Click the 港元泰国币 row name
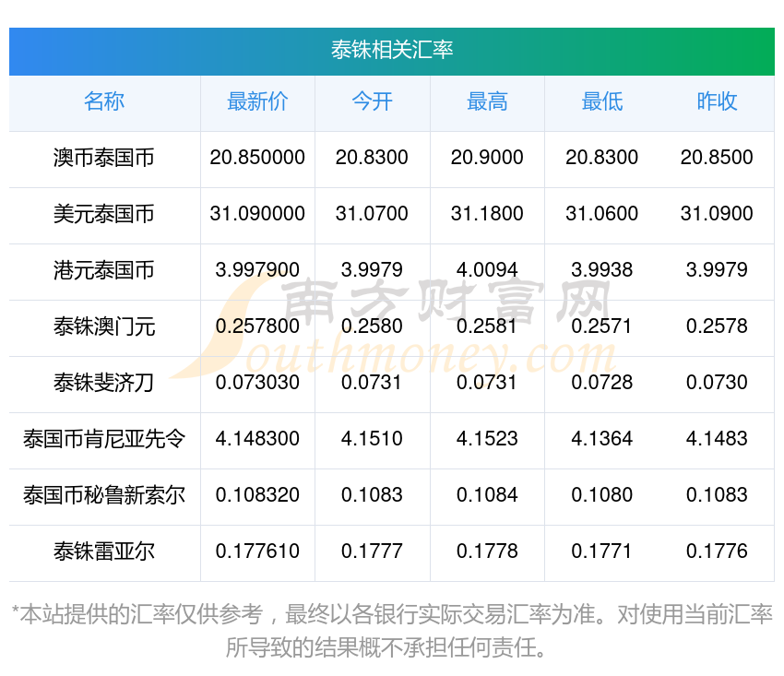The image size is (784, 676). [x=104, y=271]
